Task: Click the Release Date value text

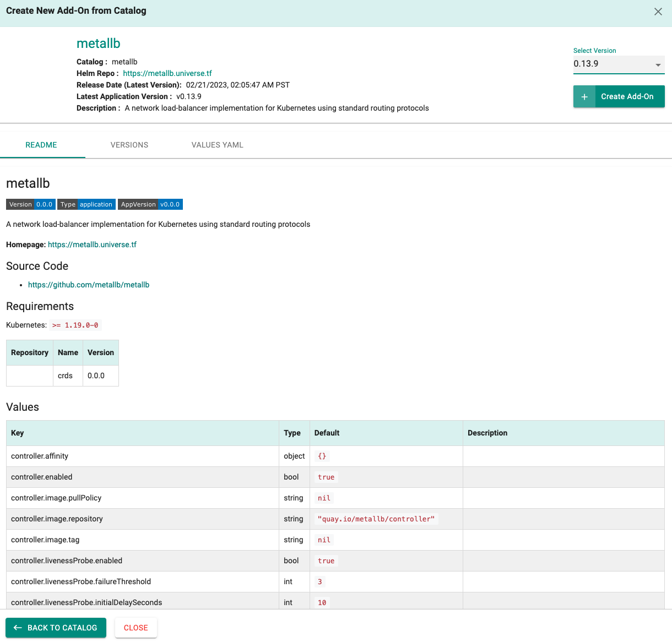Action: tap(238, 85)
